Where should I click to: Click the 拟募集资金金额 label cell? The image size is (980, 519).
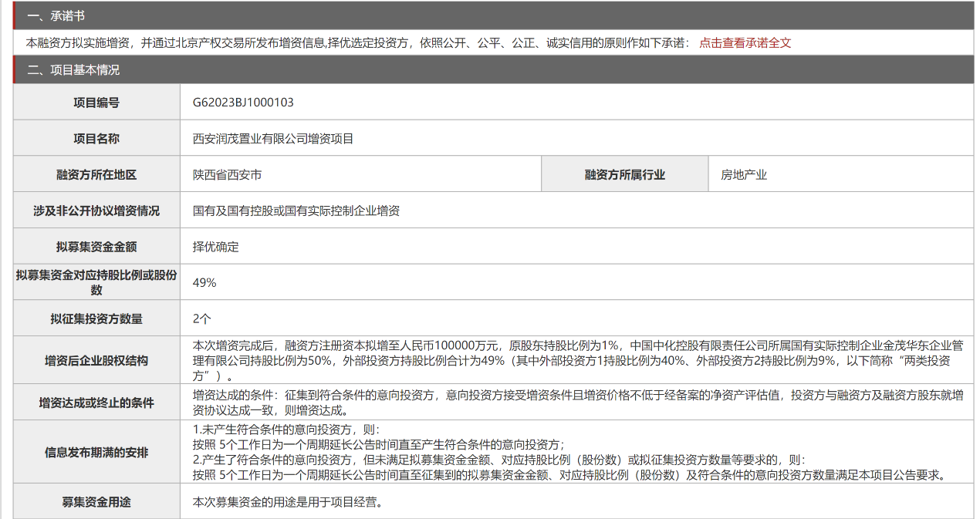(96, 247)
